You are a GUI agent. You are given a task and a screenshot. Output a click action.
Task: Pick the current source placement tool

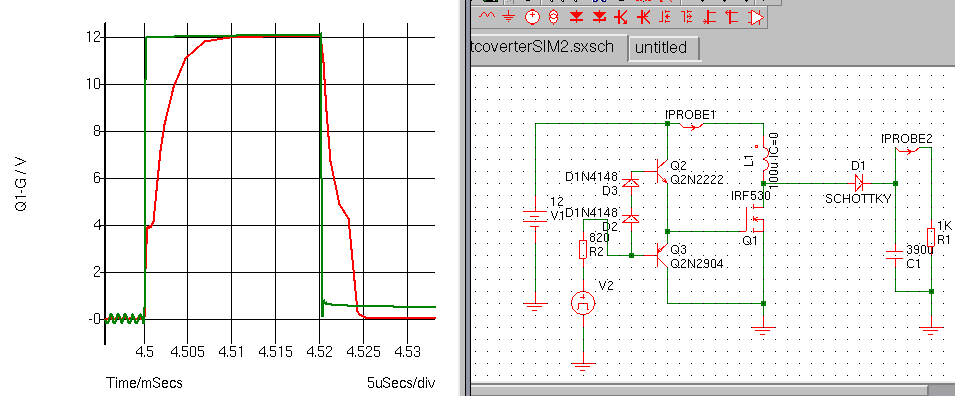[553, 17]
